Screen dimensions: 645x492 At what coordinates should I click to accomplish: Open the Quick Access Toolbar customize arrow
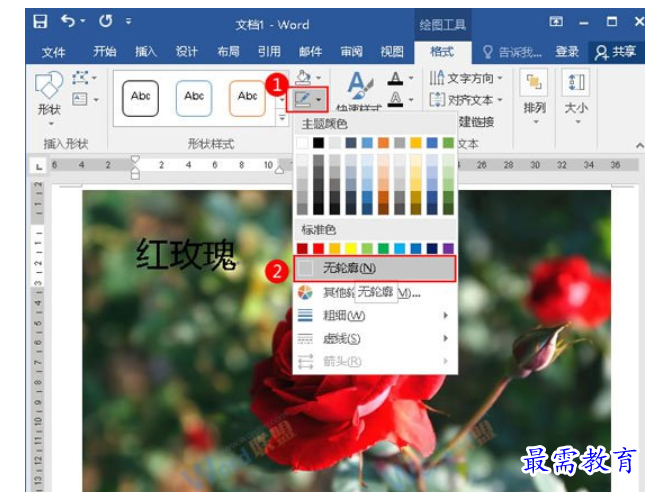(129, 21)
